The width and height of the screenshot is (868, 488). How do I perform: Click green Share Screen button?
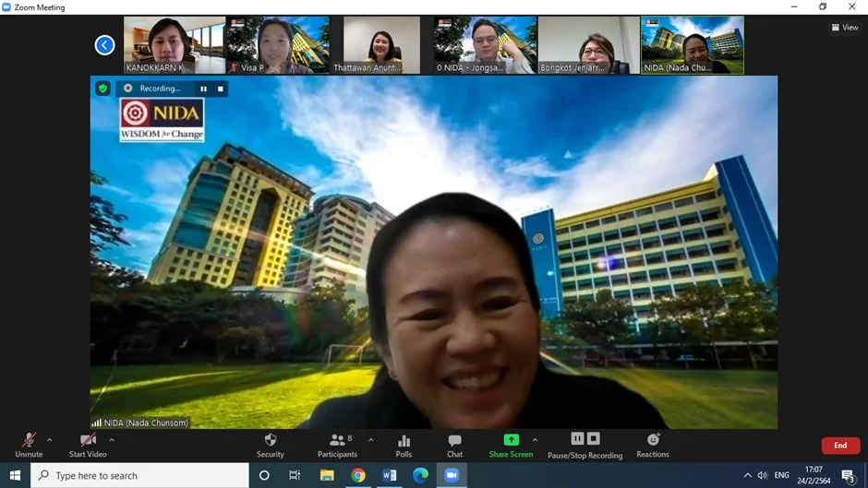511,446
